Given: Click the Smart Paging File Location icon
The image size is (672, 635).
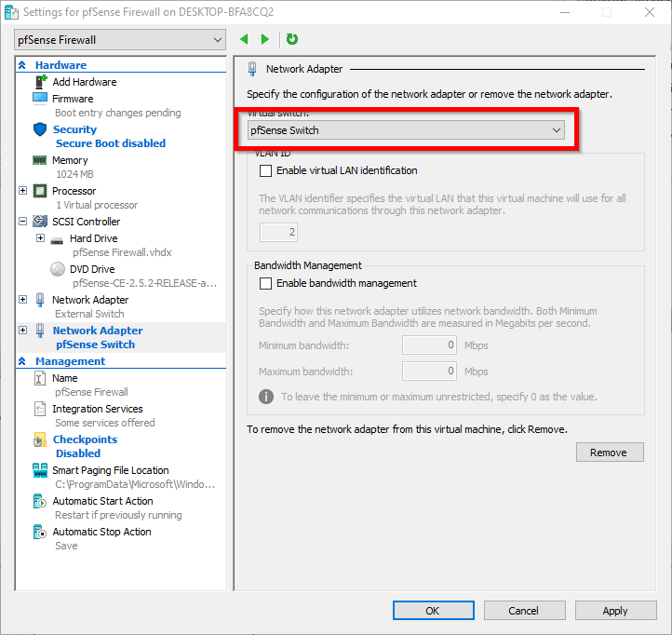Looking at the screenshot, I should tap(40, 470).
